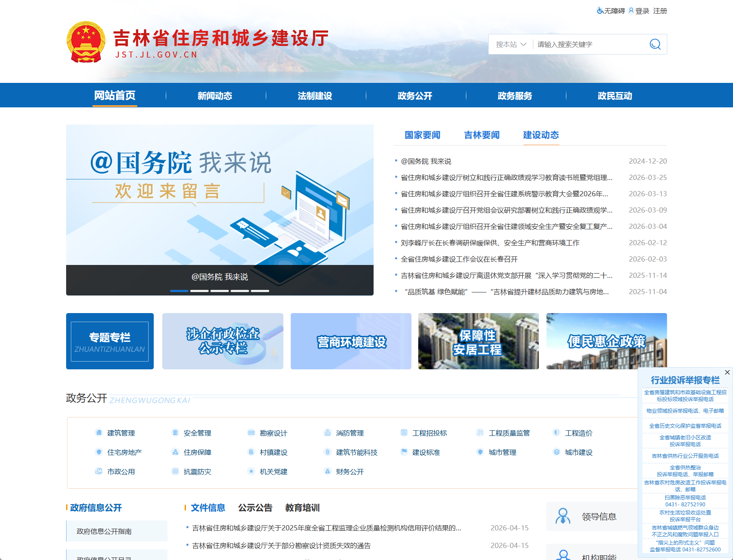Click the 机关党建 star icon
733x560 pixels.
click(x=251, y=472)
